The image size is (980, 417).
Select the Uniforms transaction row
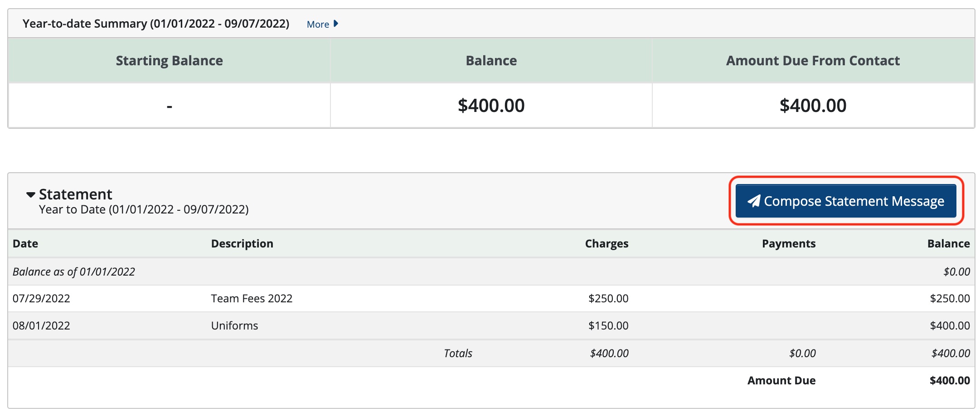pyautogui.click(x=491, y=325)
